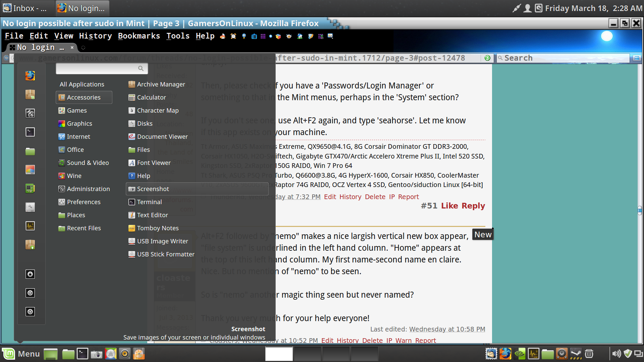Image resolution: width=644 pixels, height=362 pixels.
Task: Open the system monitor icon in menu sidebar
Action: 30,226
